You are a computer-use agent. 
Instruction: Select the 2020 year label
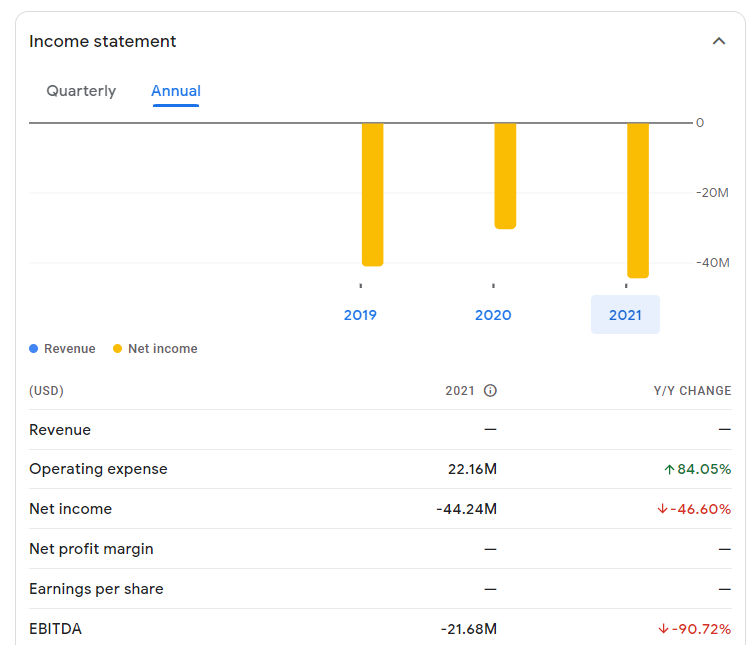tap(493, 315)
